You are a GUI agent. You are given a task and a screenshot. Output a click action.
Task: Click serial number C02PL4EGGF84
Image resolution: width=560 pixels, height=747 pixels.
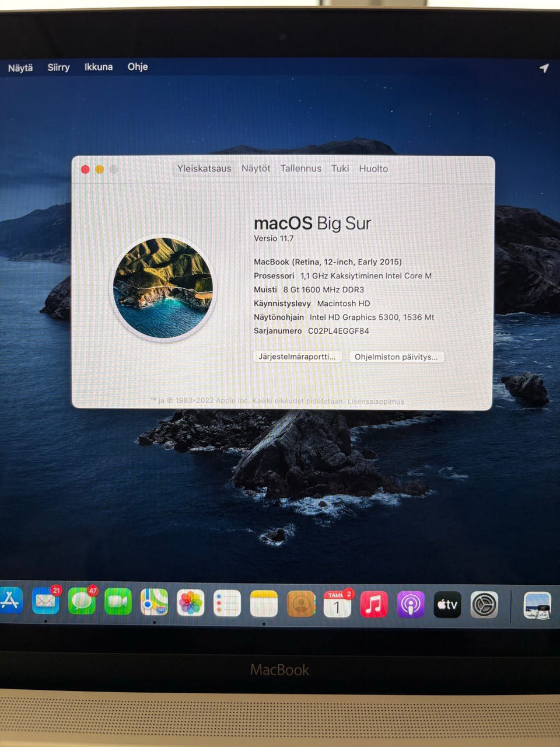(338, 331)
